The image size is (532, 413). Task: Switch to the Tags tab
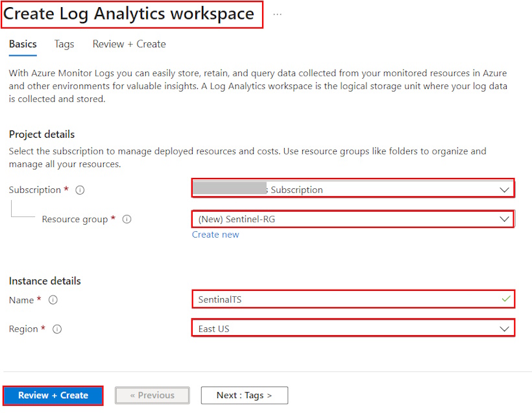[64, 44]
